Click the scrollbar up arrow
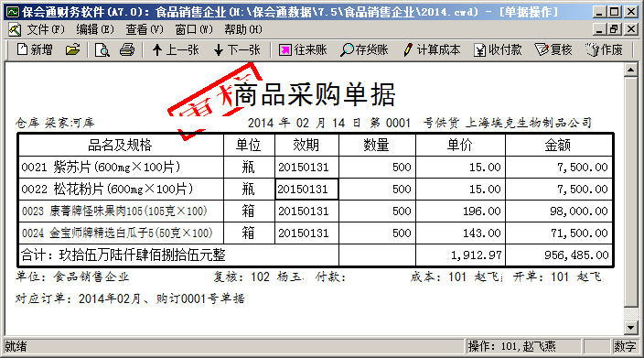 click(630, 71)
